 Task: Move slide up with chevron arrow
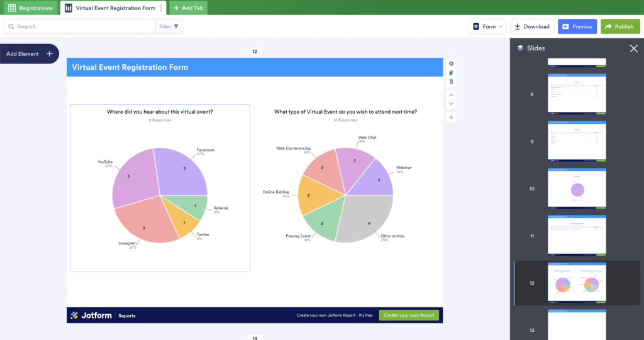(451, 95)
